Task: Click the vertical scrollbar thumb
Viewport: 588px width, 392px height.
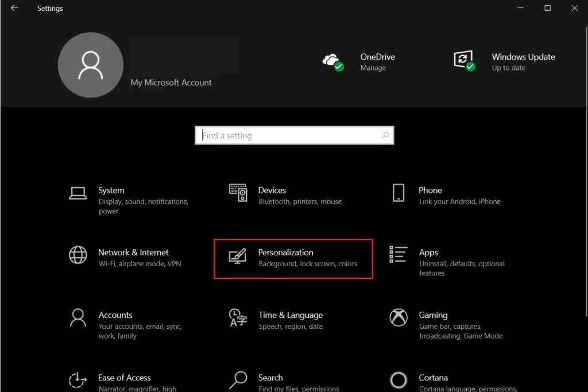Action: [586, 172]
